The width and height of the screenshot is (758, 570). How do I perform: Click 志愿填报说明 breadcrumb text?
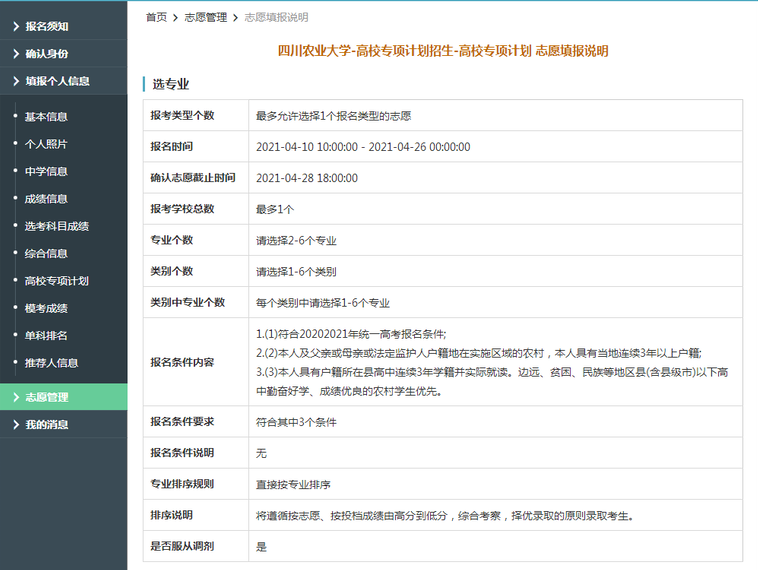pos(276,17)
